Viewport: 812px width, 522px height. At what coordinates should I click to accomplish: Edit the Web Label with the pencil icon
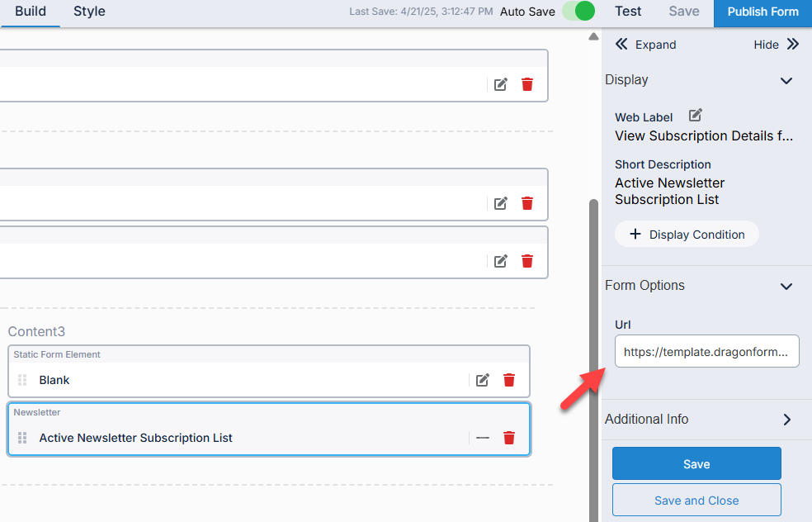click(696, 116)
